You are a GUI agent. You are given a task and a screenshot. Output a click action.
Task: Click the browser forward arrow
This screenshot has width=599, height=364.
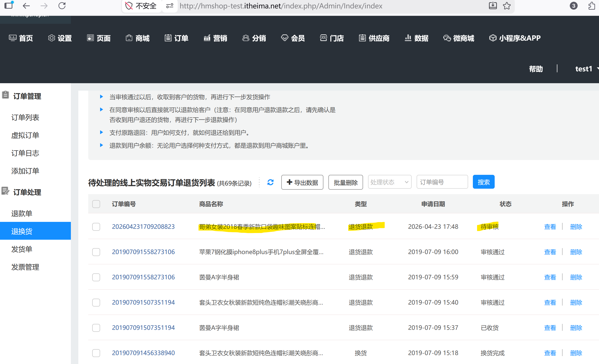(44, 6)
